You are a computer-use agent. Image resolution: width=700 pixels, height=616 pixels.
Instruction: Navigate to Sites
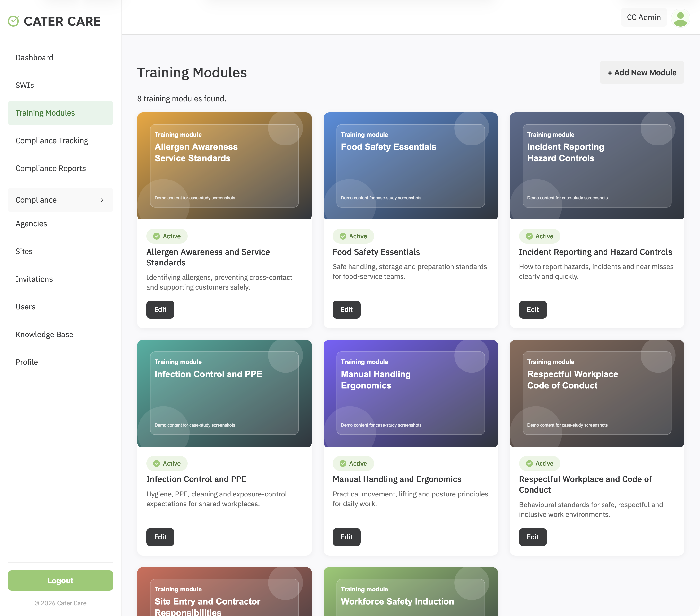click(60, 252)
